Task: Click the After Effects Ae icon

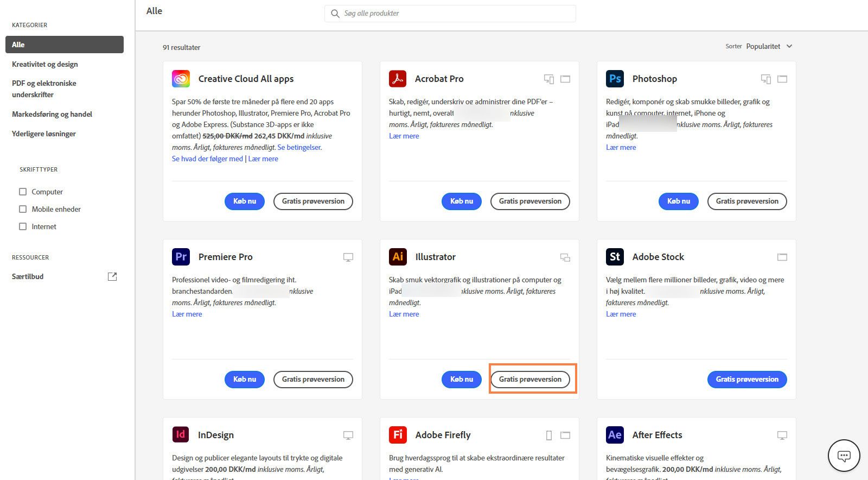Action: click(615, 435)
